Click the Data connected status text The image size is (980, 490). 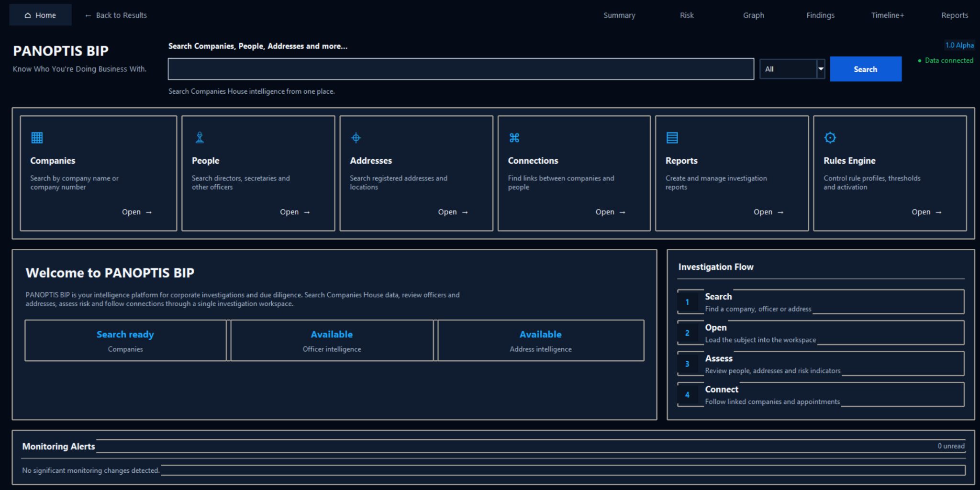point(949,60)
